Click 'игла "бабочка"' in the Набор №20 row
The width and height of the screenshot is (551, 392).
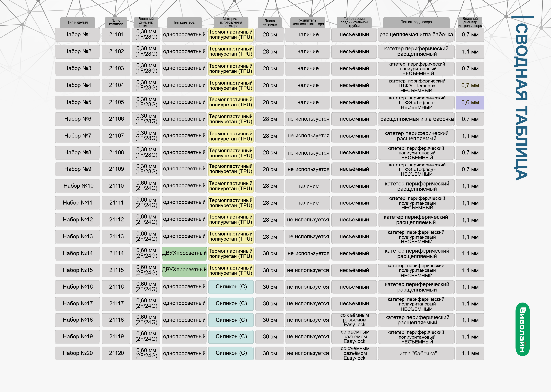pos(416,353)
